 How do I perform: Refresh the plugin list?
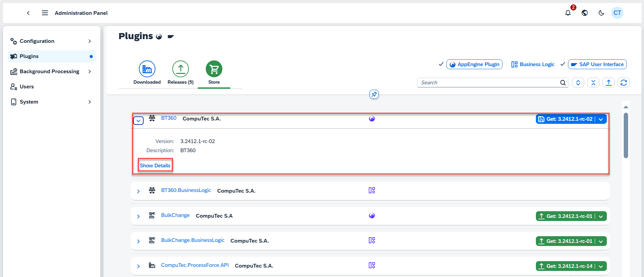[623, 83]
